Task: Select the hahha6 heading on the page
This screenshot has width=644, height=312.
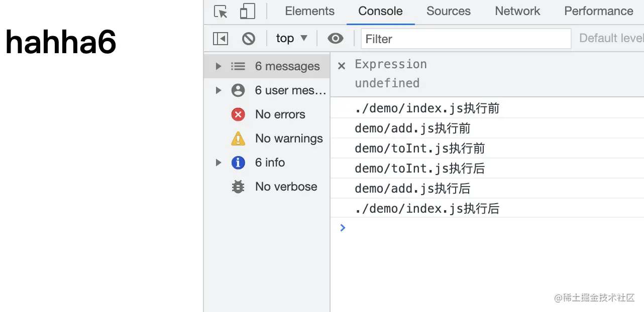Action: (61, 42)
